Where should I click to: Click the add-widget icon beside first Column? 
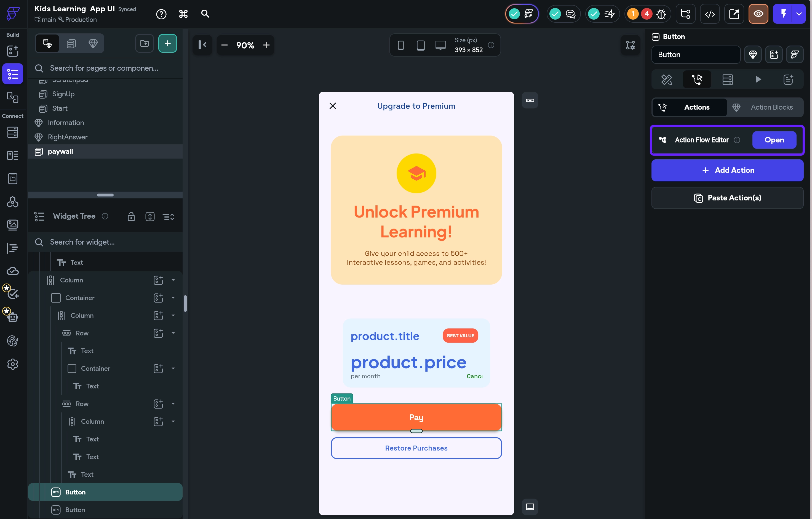tap(158, 280)
